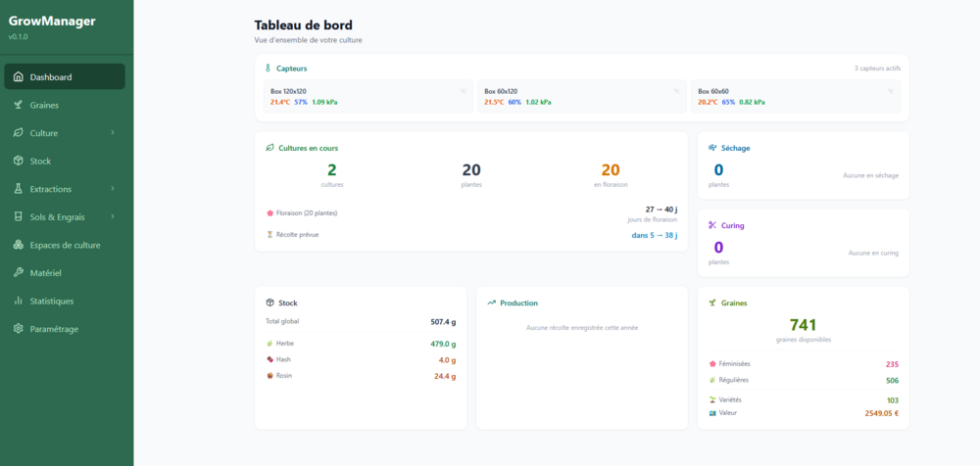
Task: Click the Hash icon in the Stock card
Action: pos(269,360)
